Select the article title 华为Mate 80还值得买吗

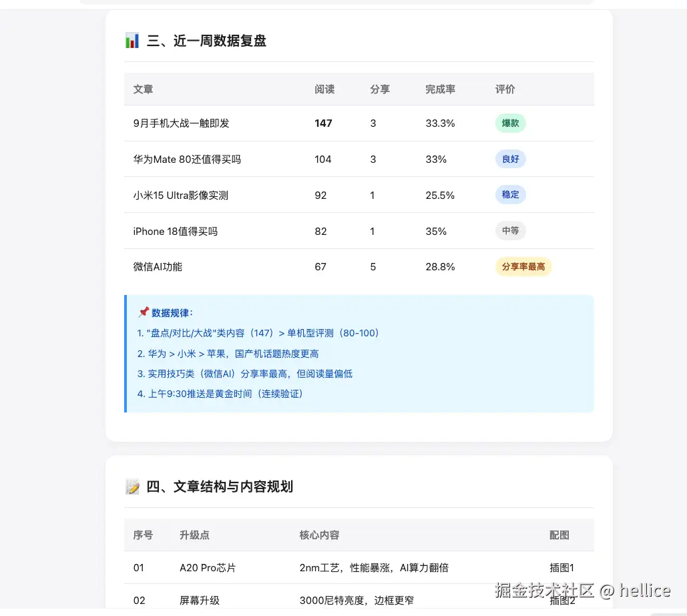coord(187,160)
